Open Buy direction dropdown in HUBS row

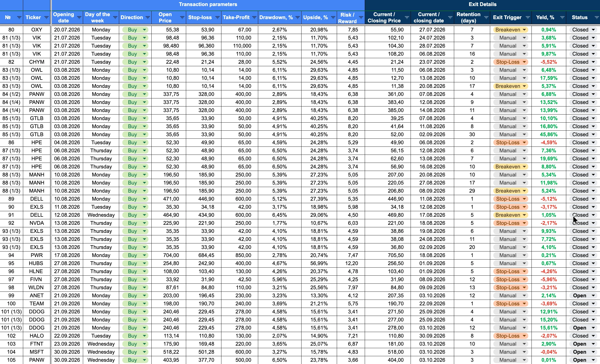click(x=135, y=263)
